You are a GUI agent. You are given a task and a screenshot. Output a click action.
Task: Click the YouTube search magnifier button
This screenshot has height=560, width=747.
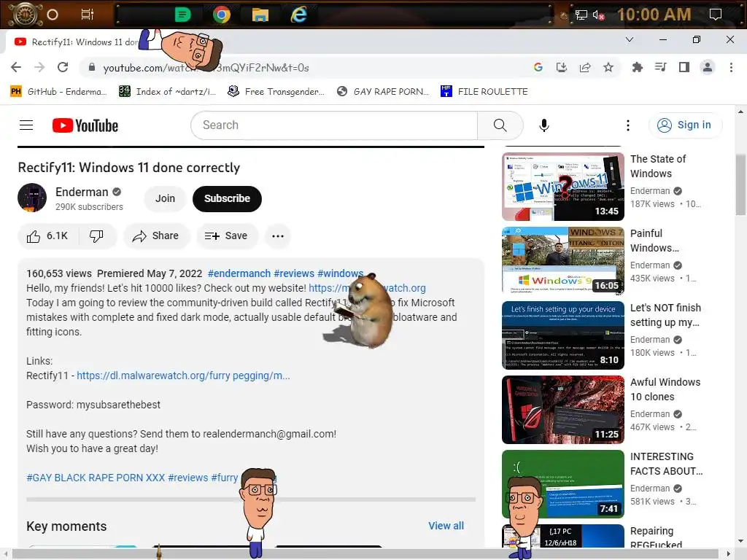click(500, 125)
